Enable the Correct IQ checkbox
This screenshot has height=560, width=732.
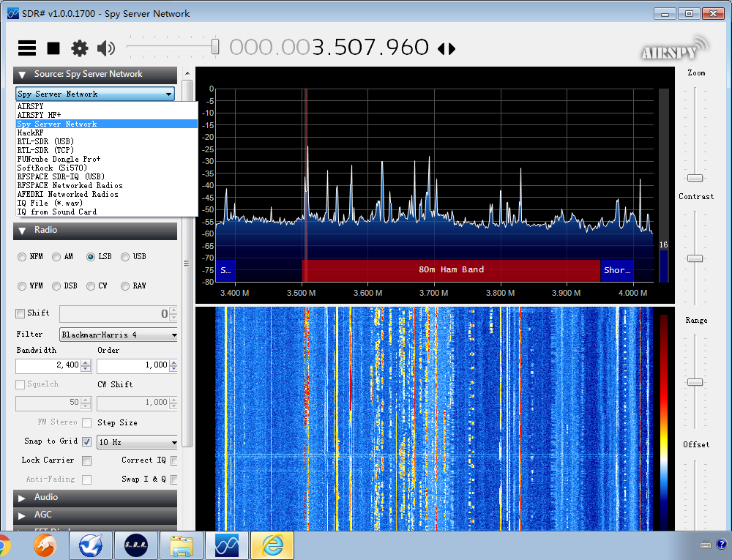(175, 460)
